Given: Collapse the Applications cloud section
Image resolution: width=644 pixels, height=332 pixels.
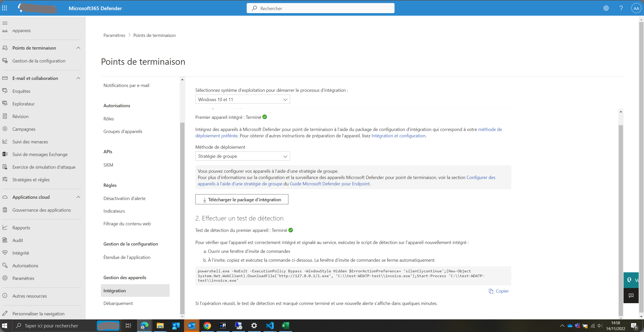Looking at the screenshot, I should (78, 197).
